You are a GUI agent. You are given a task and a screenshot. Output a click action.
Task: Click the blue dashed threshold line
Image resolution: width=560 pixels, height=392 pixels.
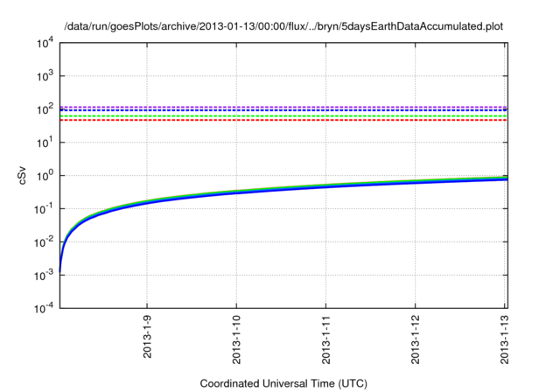pos(283,110)
